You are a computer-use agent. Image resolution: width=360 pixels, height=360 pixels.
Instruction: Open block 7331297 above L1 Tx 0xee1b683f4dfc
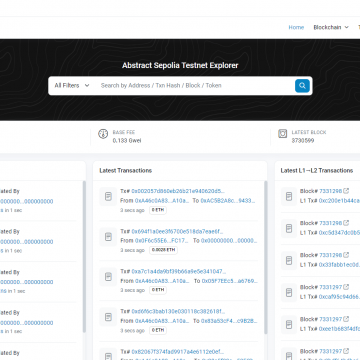331,319
